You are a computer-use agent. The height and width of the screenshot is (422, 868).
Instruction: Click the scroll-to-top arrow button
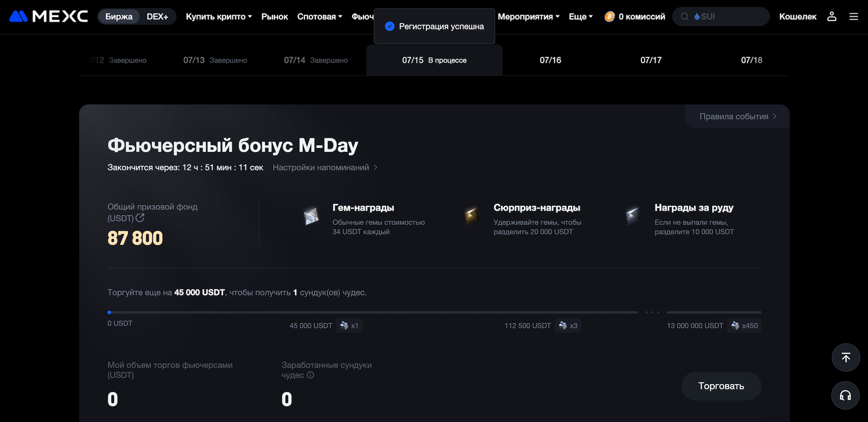[x=846, y=358]
